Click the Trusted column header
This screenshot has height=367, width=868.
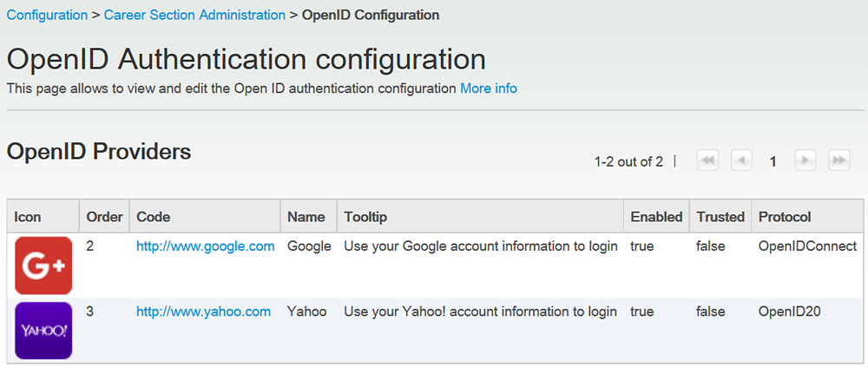(x=720, y=217)
